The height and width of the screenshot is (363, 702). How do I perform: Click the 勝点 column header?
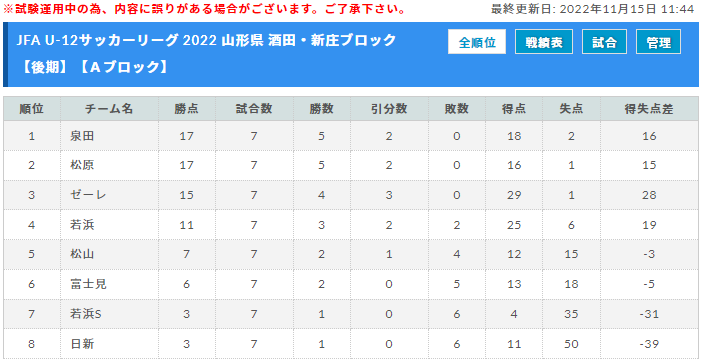coord(187,109)
